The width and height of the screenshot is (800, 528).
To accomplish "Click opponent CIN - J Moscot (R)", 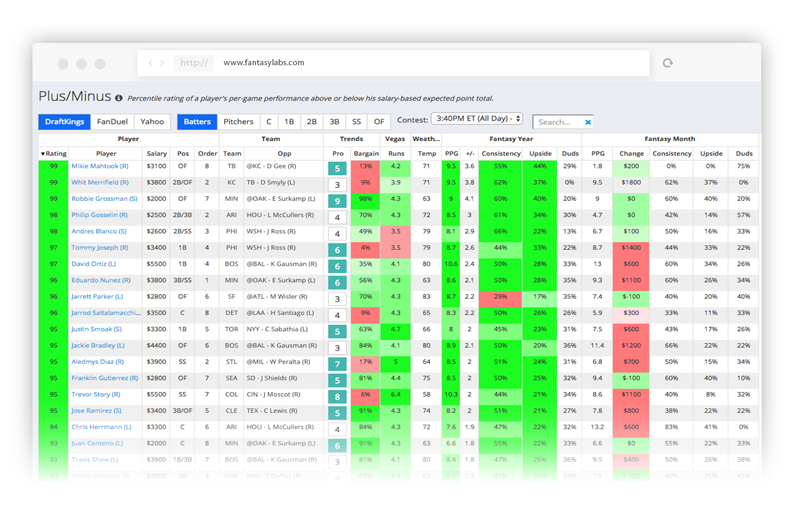I will coord(273,395).
